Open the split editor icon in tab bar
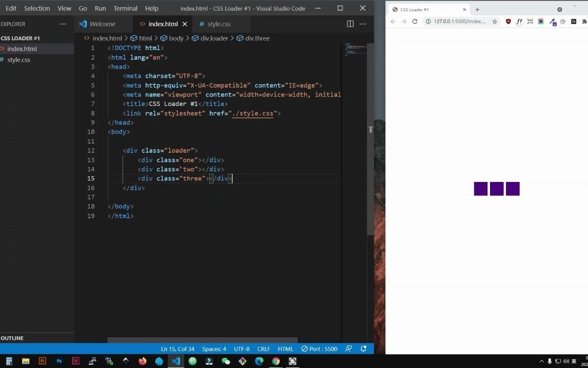 pyautogui.click(x=350, y=24)
